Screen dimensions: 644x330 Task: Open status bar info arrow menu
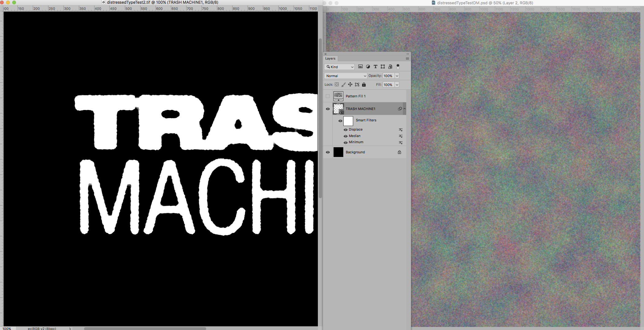click(70, 328)
